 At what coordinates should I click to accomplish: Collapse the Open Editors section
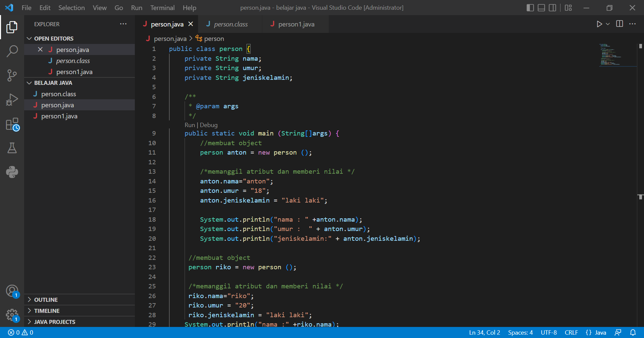click(x=29, y=38)
